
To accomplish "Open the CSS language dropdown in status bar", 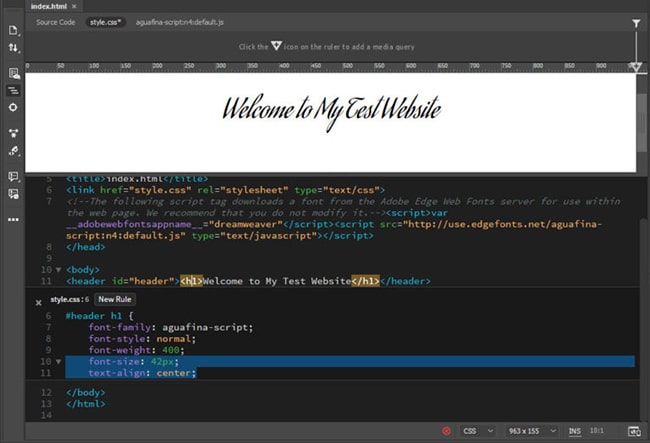I will (477, 431).
